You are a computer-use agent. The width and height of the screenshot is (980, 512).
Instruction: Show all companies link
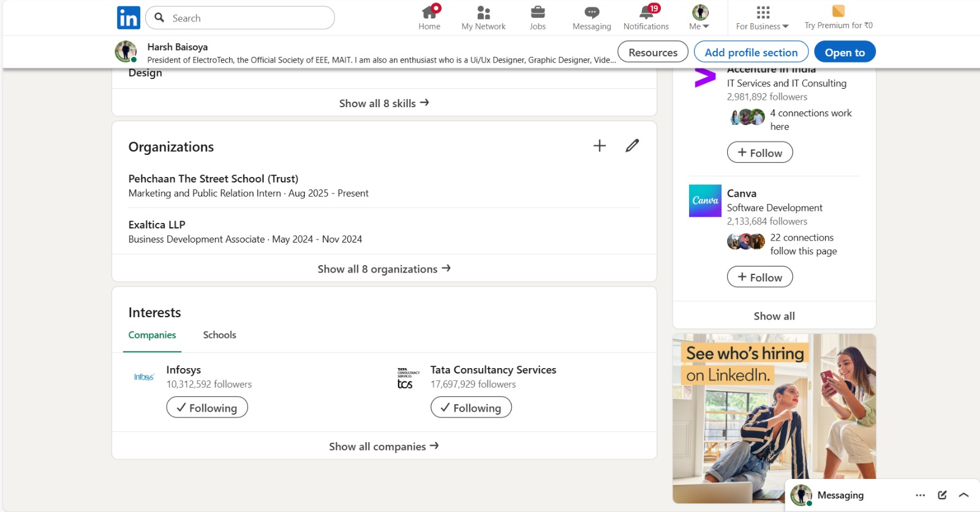384,446
